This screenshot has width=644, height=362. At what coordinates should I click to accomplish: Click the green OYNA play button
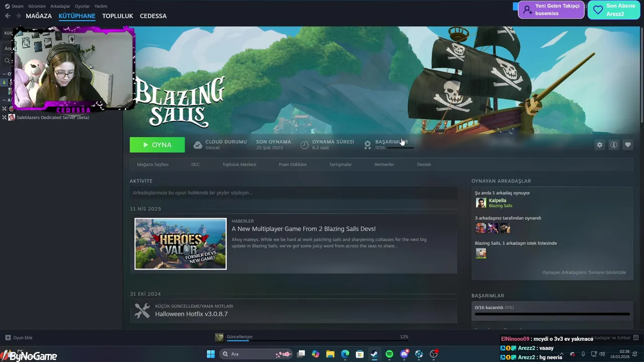pyautogui.click(x=157, y=145)
